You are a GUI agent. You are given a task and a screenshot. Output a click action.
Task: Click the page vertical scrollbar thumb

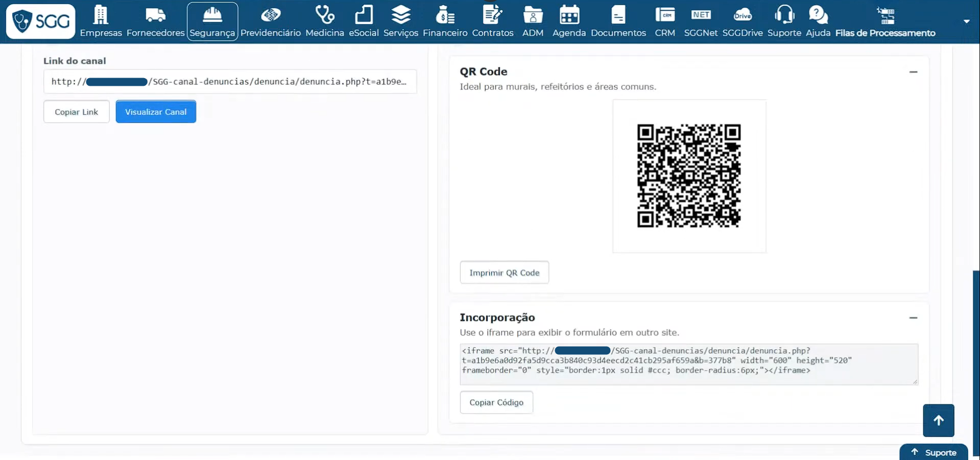pos(976,362)
